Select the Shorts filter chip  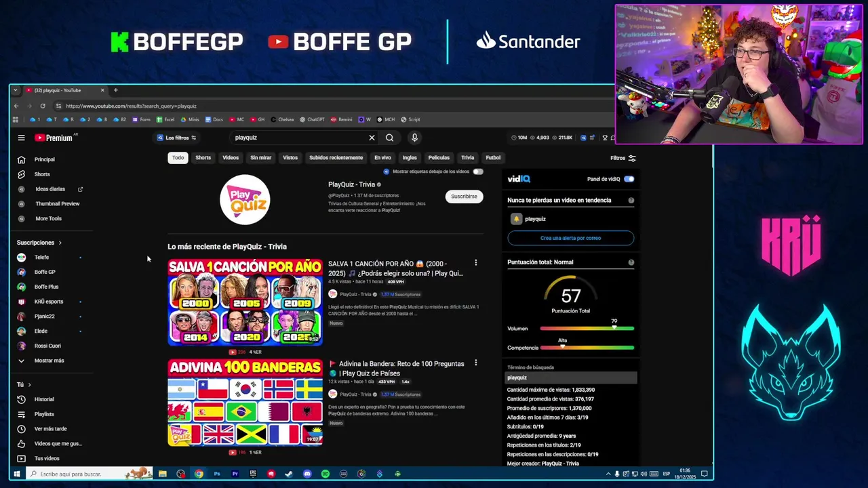click(x=203, y=158)
